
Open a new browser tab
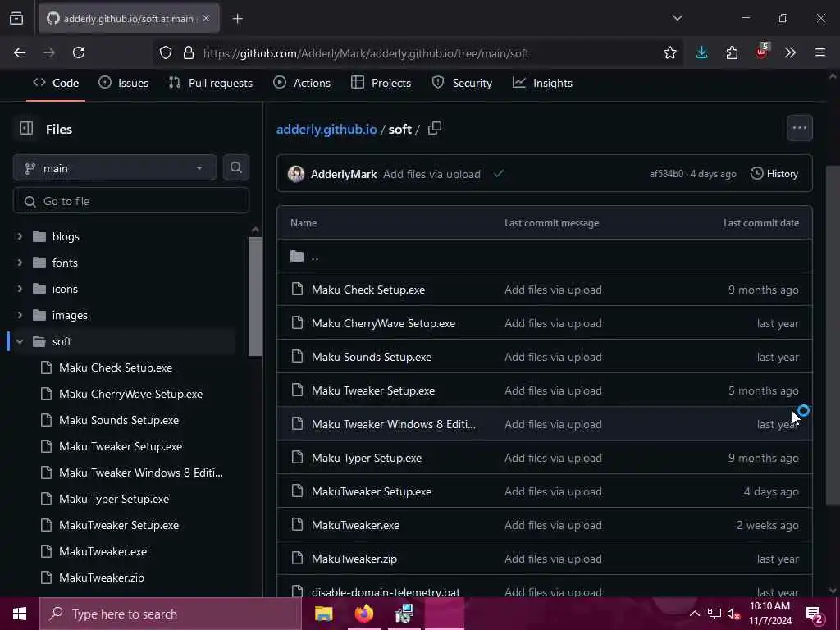tap(237, 19)
